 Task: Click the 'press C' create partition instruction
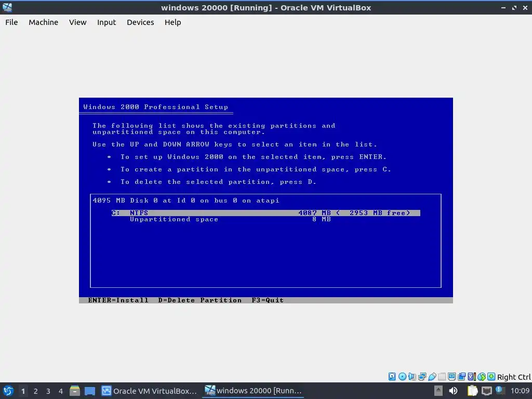tap(256, 169)
